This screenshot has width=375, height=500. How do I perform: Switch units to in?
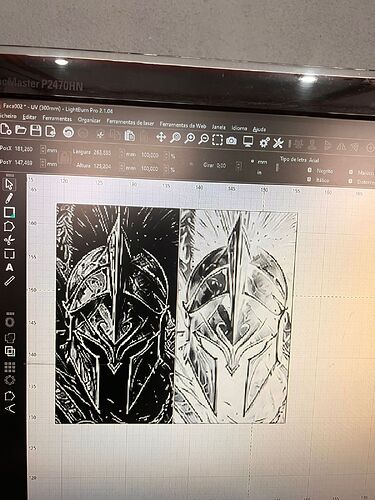point(259,172)
